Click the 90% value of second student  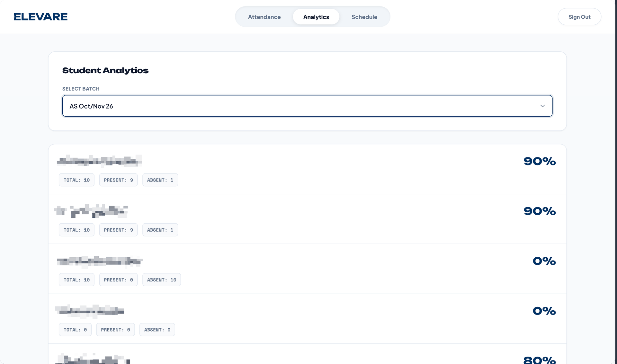pos(540,211)
